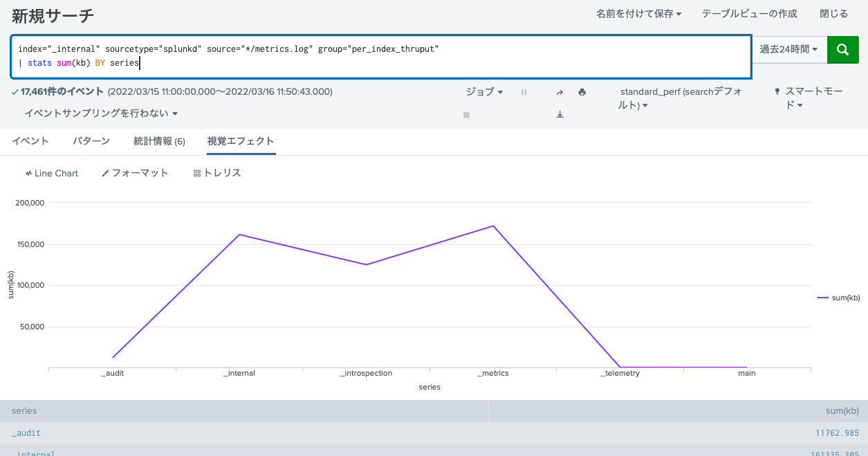Open the 過去24時間 time range picker
The image size is (868, 456).
pyautogui.click(x=788, y=49)
